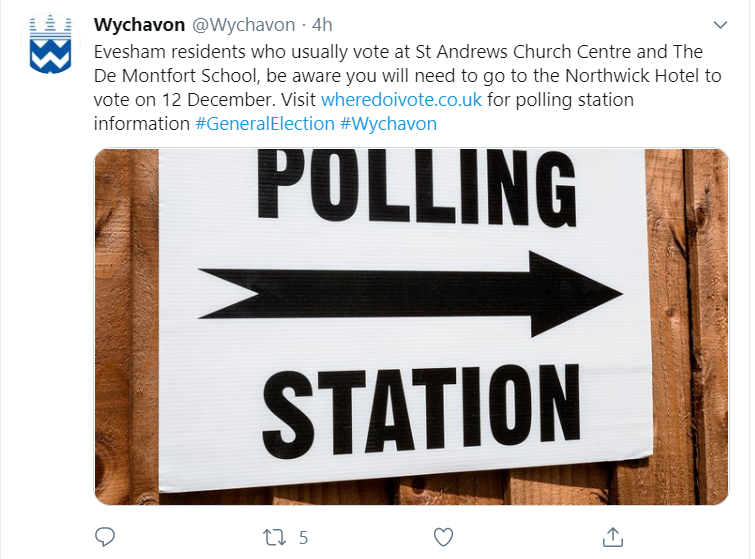This screenshot has width=755, height=559.
Task: Open tweet via the 4h timestamp
Action: click(322, 25)
